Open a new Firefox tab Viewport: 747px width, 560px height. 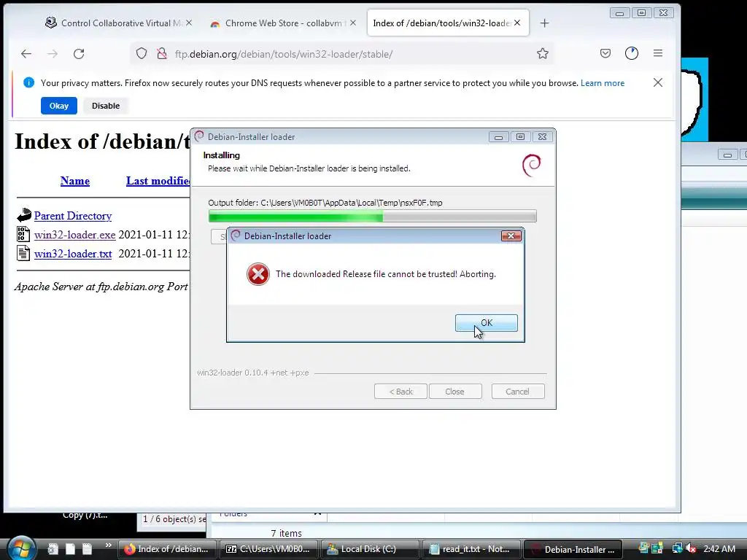point(544,23)
